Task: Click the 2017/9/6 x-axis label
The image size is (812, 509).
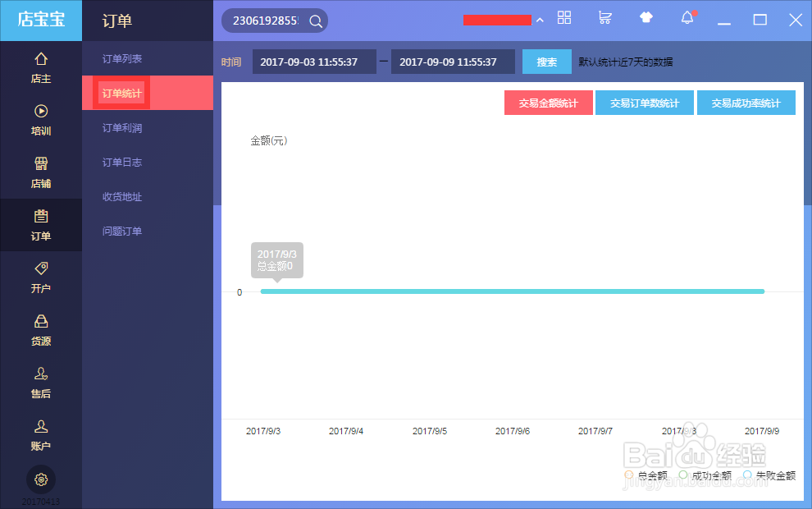Action: [x=512, y=431]
